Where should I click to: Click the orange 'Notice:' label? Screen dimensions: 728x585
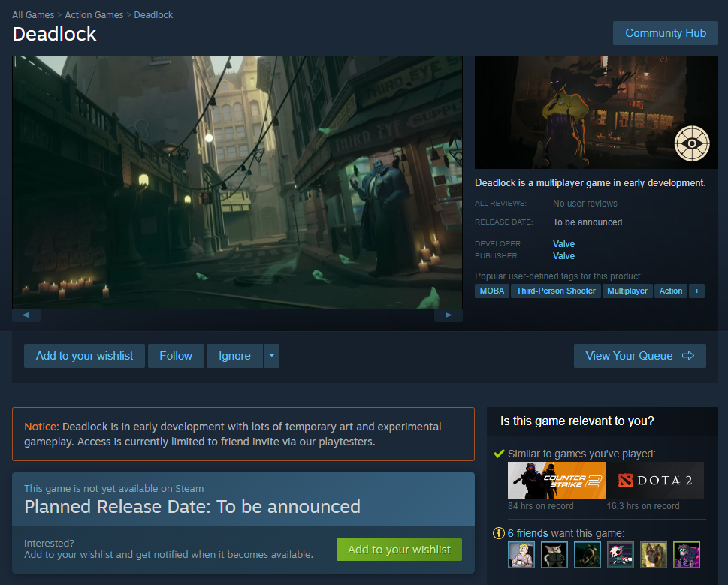click(42, 427)
